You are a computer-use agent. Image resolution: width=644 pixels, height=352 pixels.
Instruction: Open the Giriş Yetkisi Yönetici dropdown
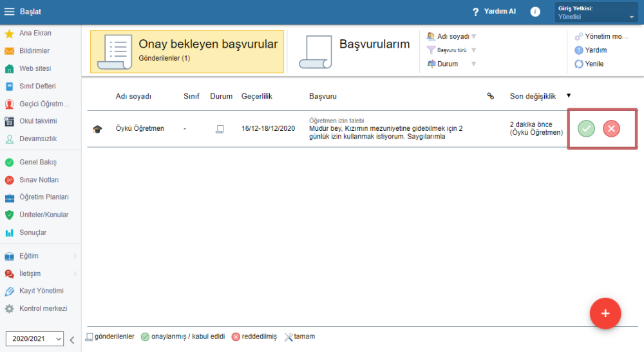(x=596, y=12)
